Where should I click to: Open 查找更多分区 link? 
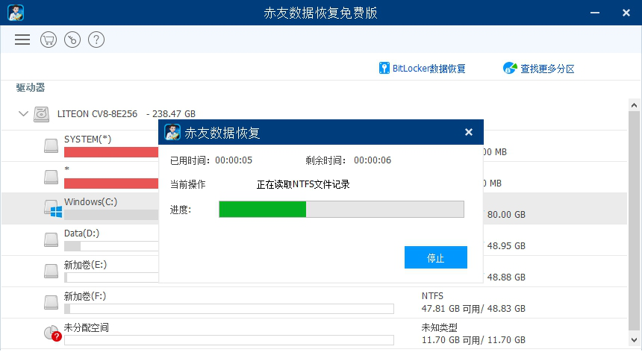pyautogui.click(x=547, y=69)
